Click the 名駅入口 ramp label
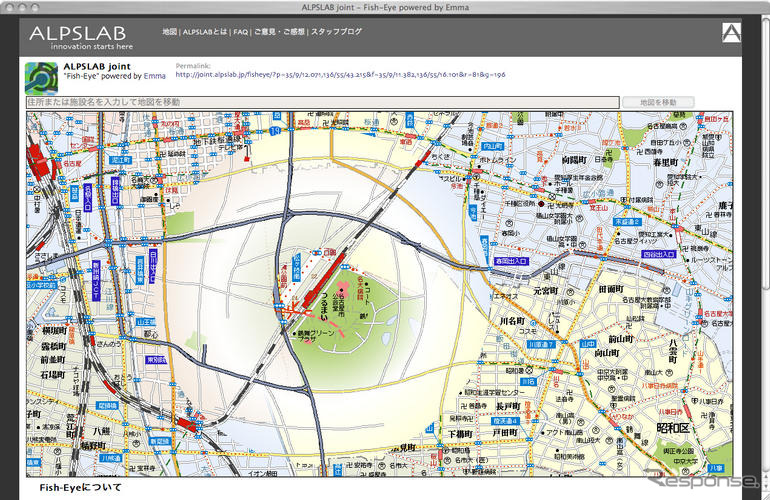The height and width of the screenshot is (500, 770). click(x=87, y=198)
